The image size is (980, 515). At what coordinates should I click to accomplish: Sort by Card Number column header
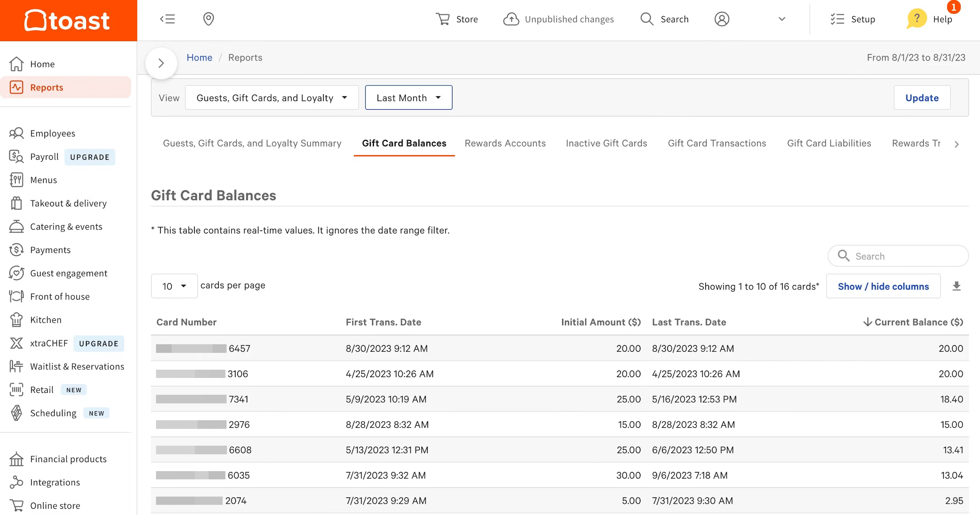187,322
